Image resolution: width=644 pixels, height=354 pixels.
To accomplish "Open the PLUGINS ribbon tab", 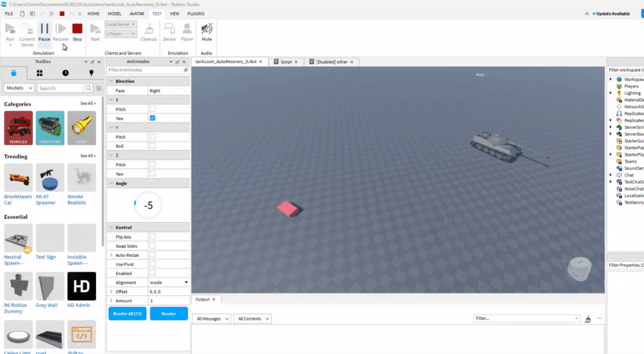I will coord(196,14).
